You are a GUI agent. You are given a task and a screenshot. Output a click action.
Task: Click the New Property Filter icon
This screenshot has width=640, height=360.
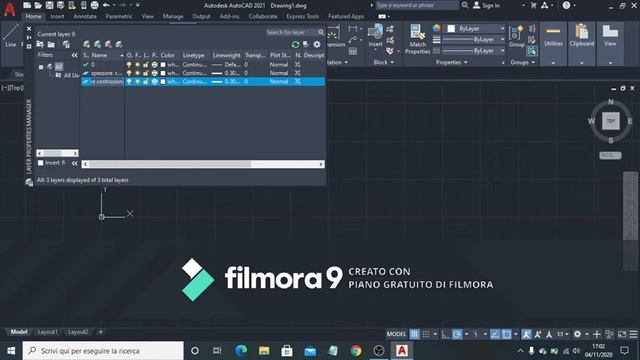(40, 44)
